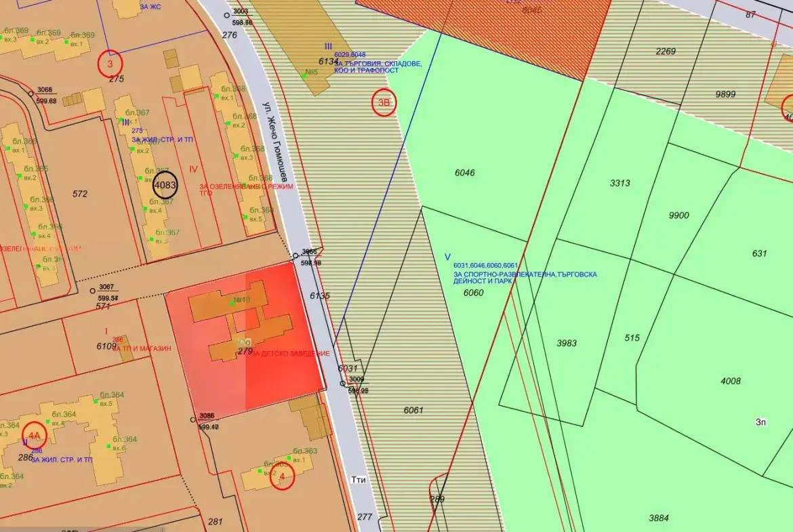
Task: Click the street name ул. Жечо Гюмюшев
Action: pos(274,142)
